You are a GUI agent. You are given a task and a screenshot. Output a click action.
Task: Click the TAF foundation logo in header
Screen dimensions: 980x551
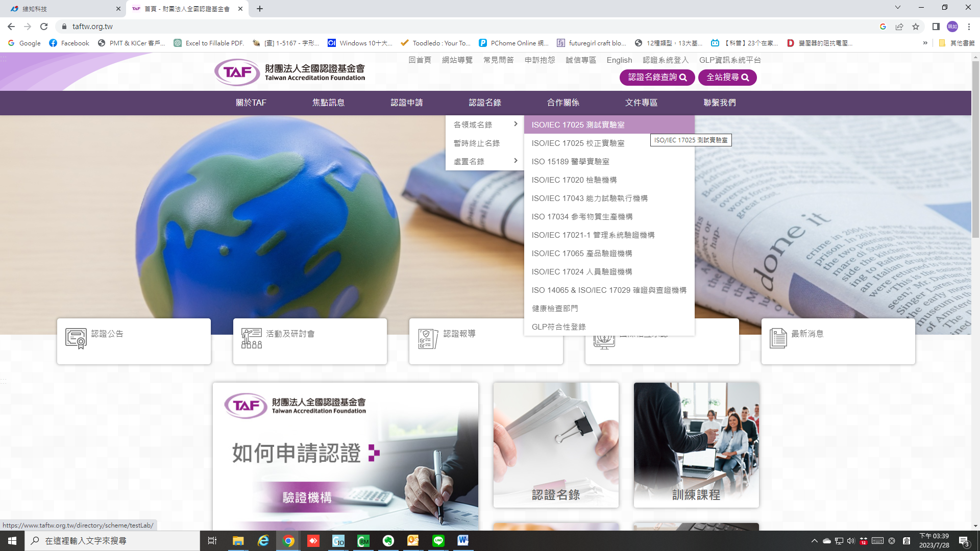[x=289, y=72]
